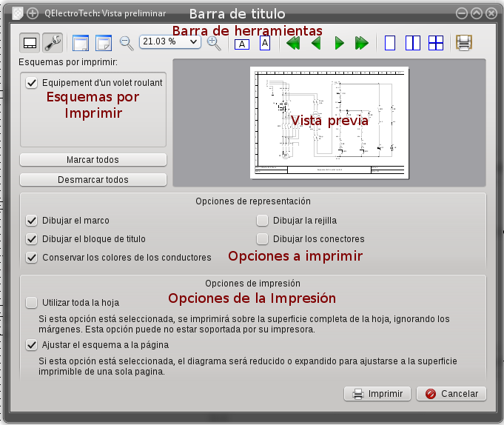Toggle the print options wrench icon
This screenshot has width=504, height=425.
53,43
